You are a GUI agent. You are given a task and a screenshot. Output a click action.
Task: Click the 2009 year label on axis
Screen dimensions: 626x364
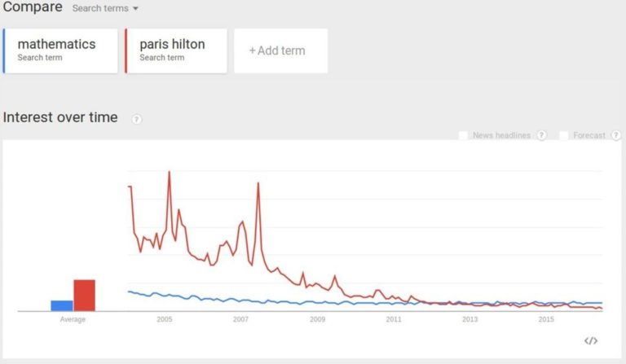tap(317, 319)
